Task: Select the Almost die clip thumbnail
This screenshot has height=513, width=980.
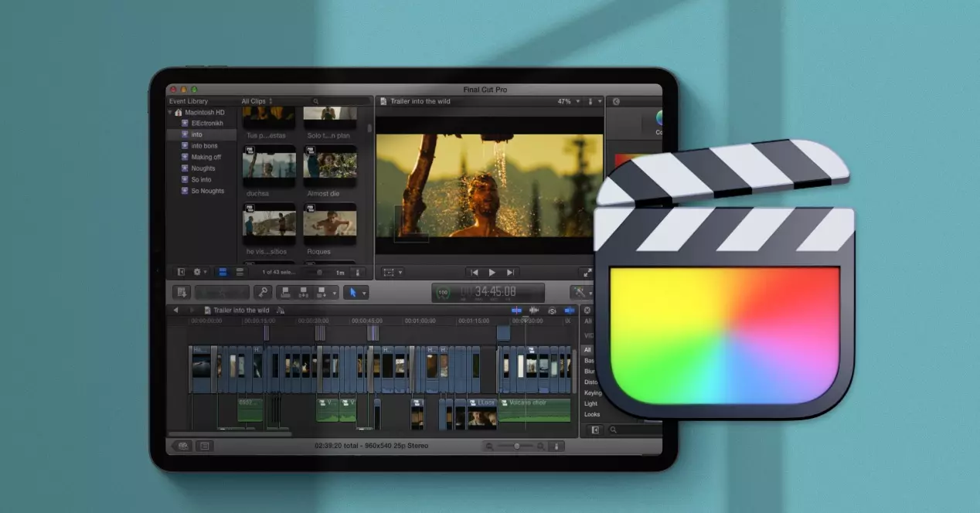Action: point(329,166)
